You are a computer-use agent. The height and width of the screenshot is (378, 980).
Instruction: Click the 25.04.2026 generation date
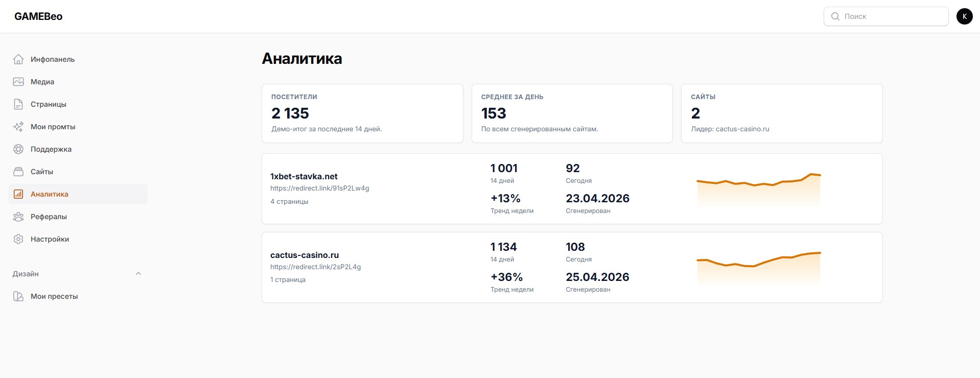(598, 277)
